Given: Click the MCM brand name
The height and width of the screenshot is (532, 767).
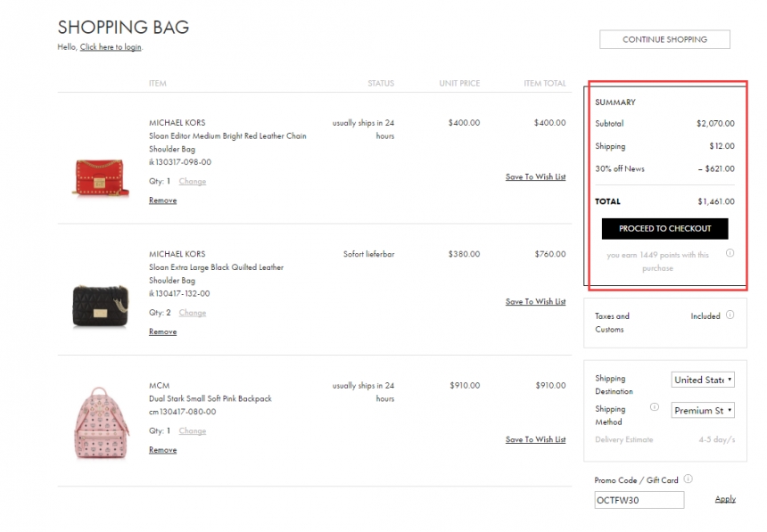Looking at the screenshot, I should [159, 386].
